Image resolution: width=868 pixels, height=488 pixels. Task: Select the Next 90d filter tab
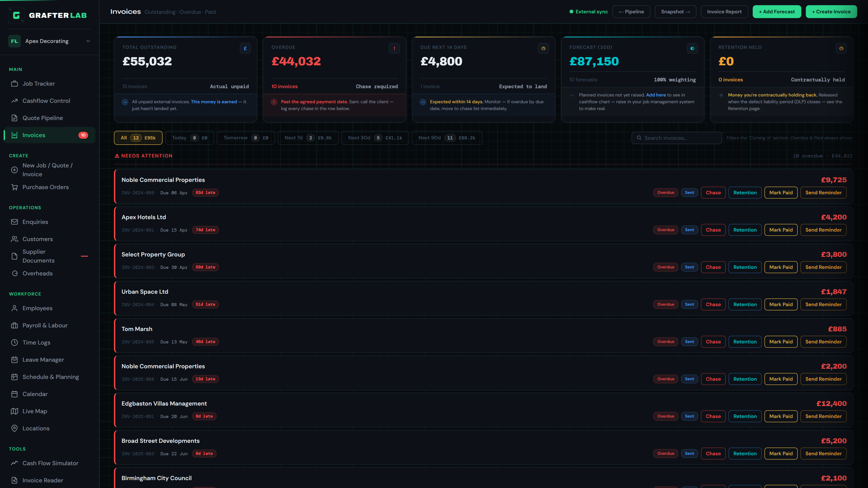[x=447, y=138]
